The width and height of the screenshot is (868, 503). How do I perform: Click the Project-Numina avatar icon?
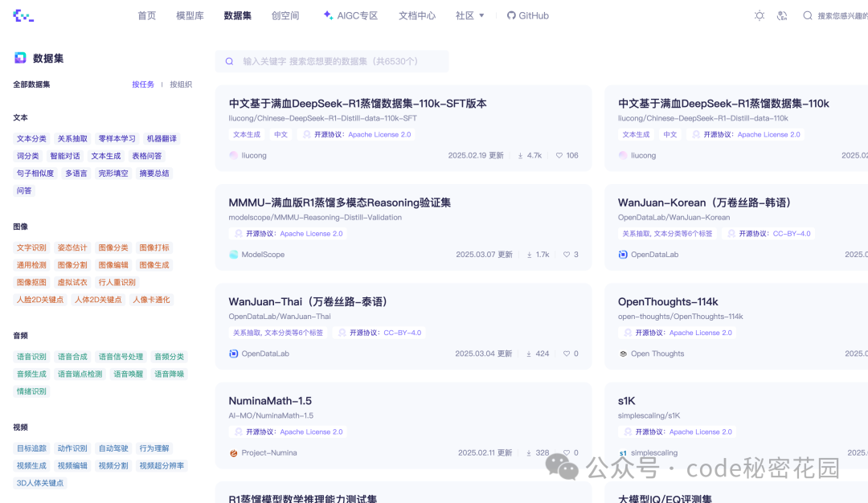(234, 452)
